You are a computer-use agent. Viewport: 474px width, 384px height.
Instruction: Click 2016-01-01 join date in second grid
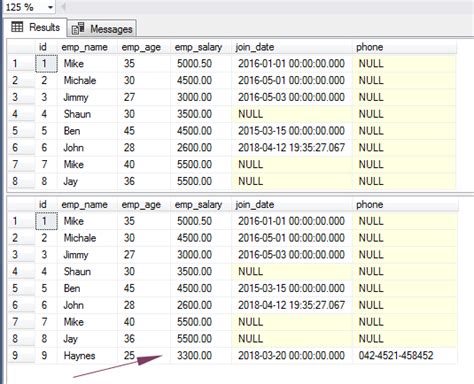(292, 221)
